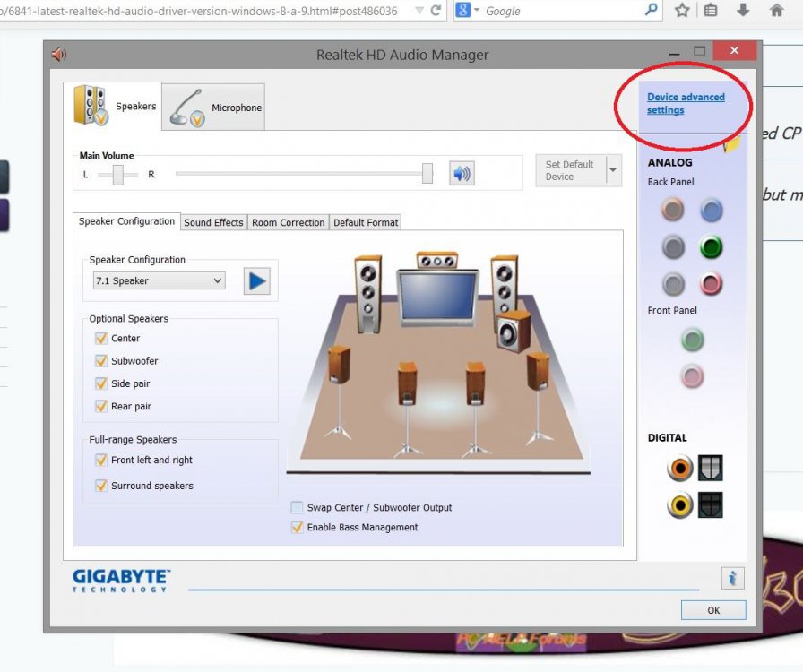
Task: Click the orange digital coaxial connector
Action: 680,468
